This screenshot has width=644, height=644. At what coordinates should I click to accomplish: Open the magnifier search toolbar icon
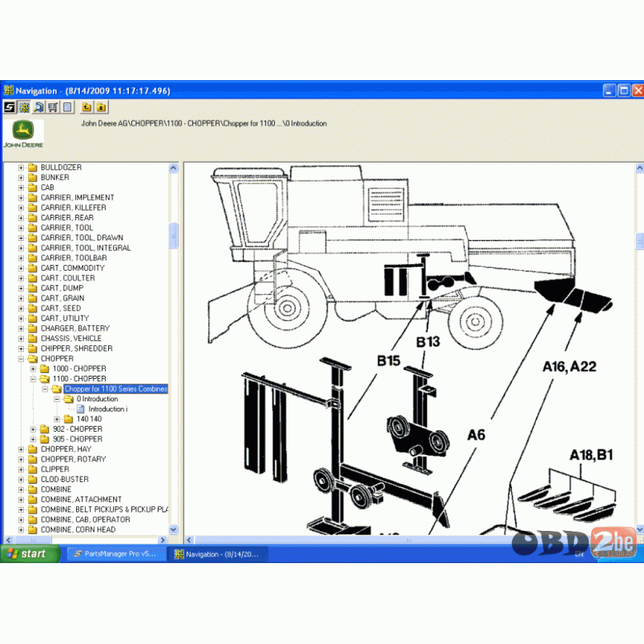pyautogui.click(x=39, y=107)
